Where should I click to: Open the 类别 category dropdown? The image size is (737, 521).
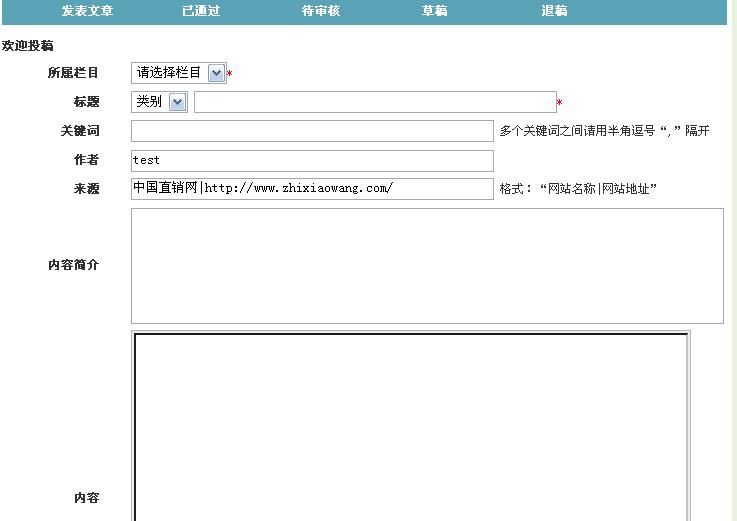[159, 101]
